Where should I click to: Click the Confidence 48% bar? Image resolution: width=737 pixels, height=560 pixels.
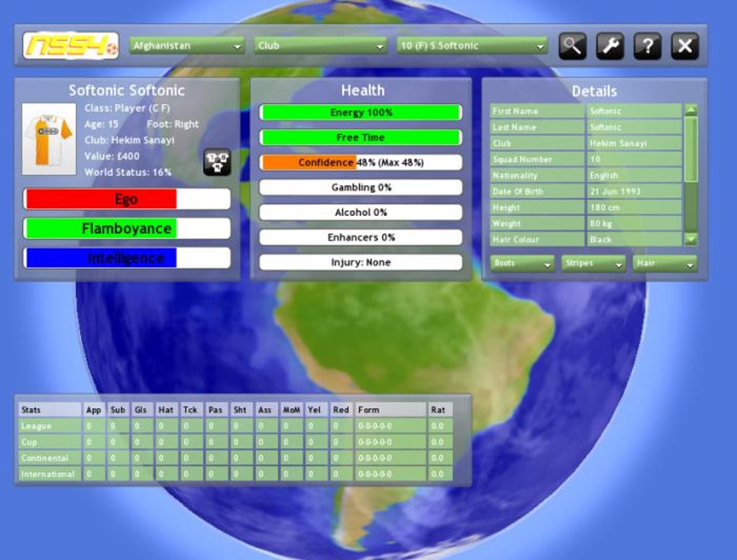(x=361, y=162)
